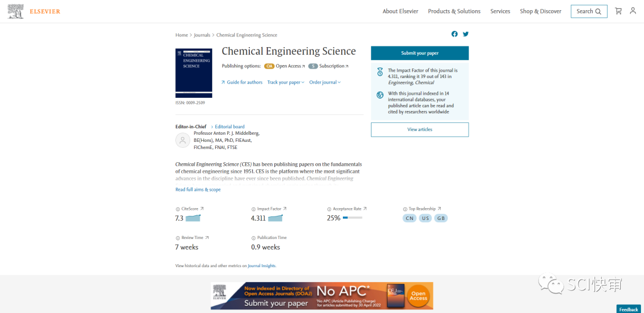Open the About Elsevier menu
The height and width of the screenshot is (313, 644).
tap(400, 11)
